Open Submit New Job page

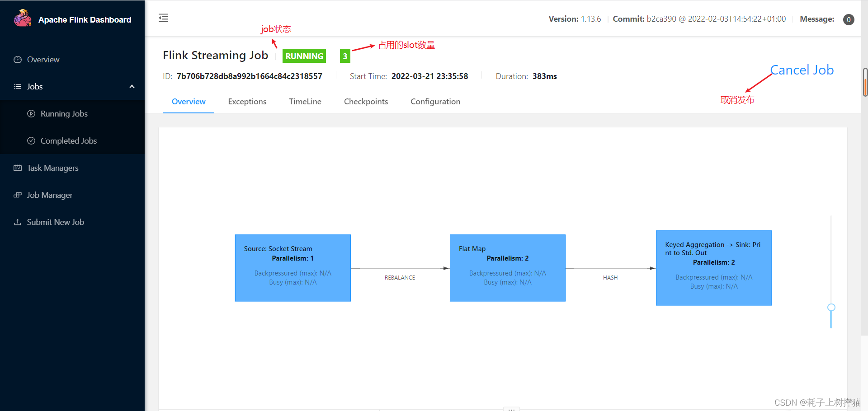pyautogui.click(x=72, y=222)
